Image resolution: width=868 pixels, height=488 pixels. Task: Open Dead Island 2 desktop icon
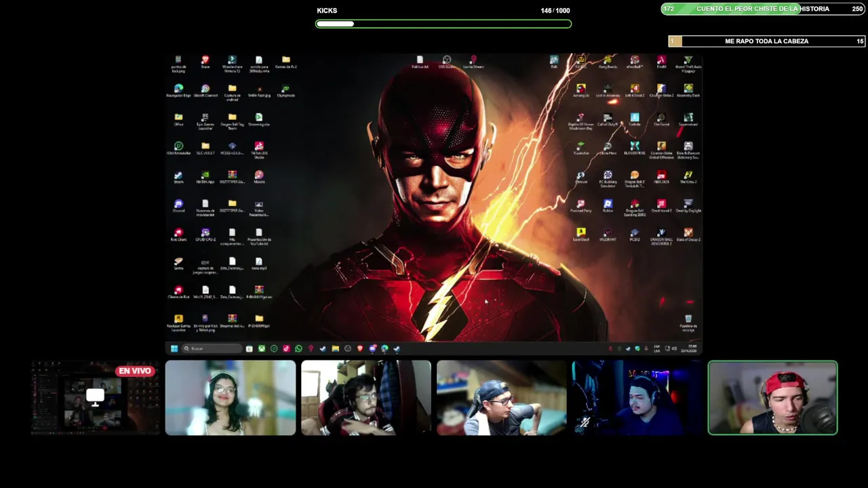[661, 205]
